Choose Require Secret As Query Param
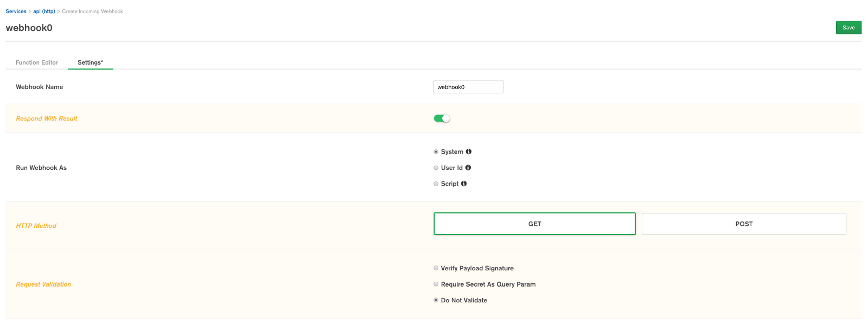Viewport: 868px width, 324px height. (436, 284)
